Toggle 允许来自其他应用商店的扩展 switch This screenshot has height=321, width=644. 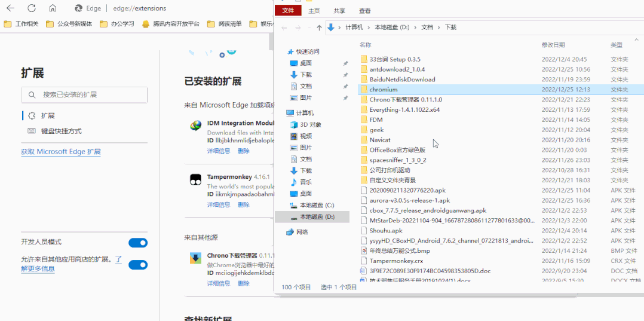click(x=138, y=265)
